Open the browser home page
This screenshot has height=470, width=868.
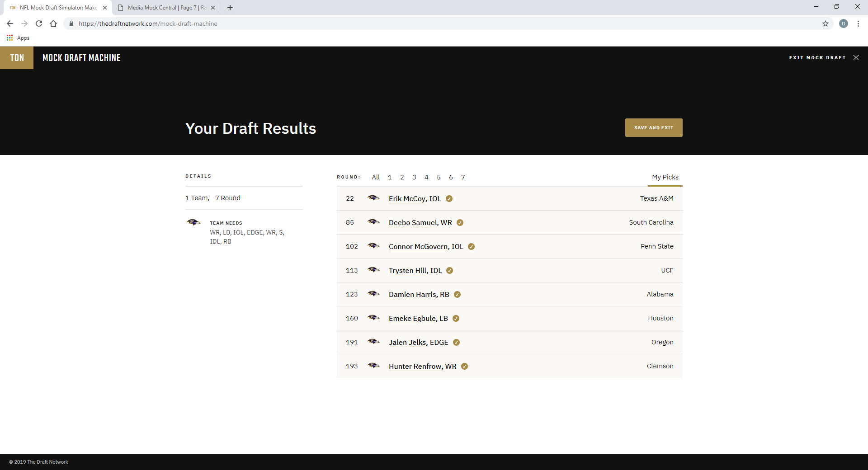pos(53,23)
